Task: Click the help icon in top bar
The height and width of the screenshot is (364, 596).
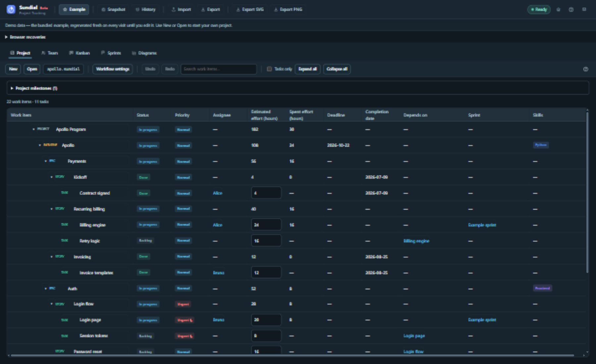Action: tap(571, 10)
